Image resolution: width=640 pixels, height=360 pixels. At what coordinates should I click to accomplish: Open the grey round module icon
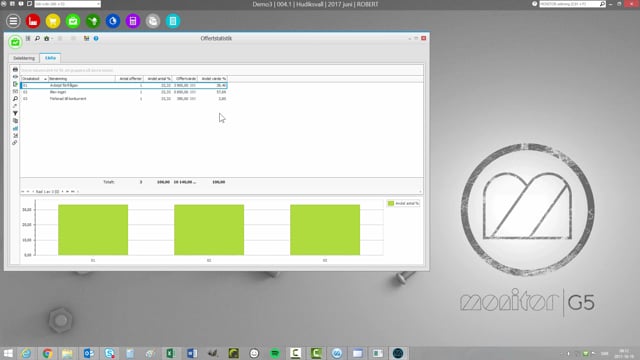coord(153,21)
